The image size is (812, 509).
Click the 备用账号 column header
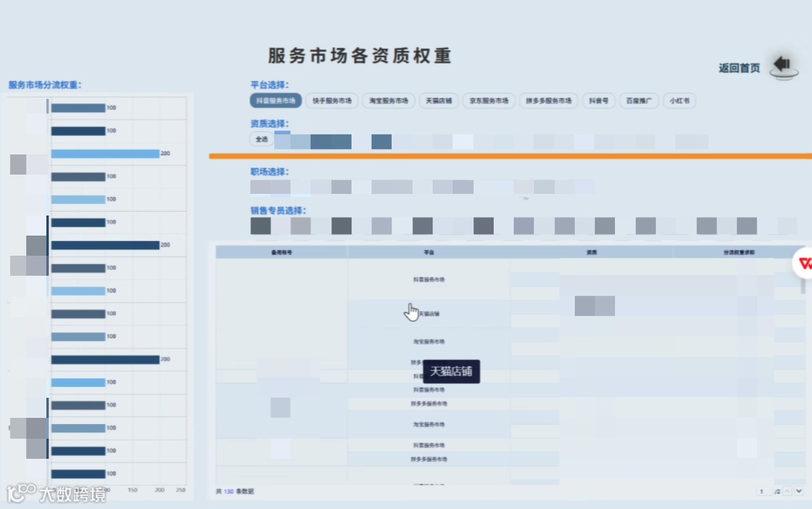[x=281, y=252]
